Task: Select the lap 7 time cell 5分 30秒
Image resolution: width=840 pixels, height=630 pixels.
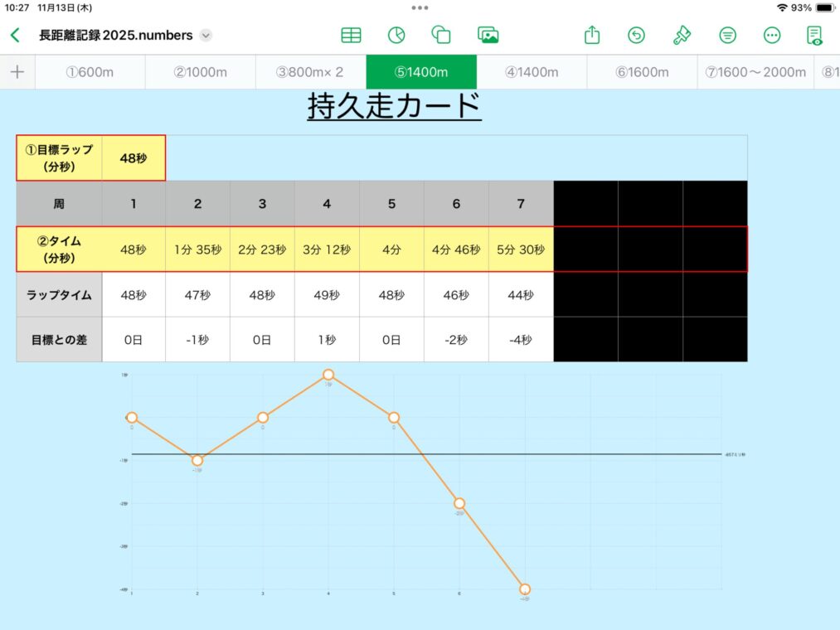Action: tap(521, 250)
